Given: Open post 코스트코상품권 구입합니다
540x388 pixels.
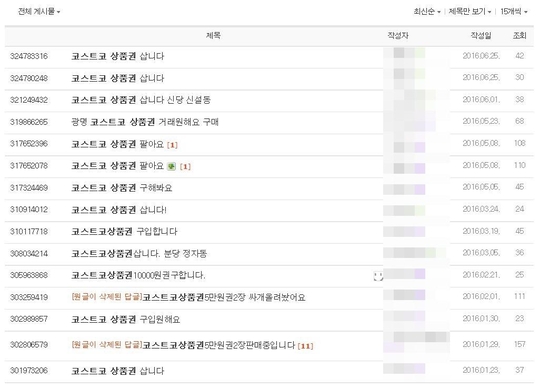Looking at the screenshot, I should [x=124, y=232].
